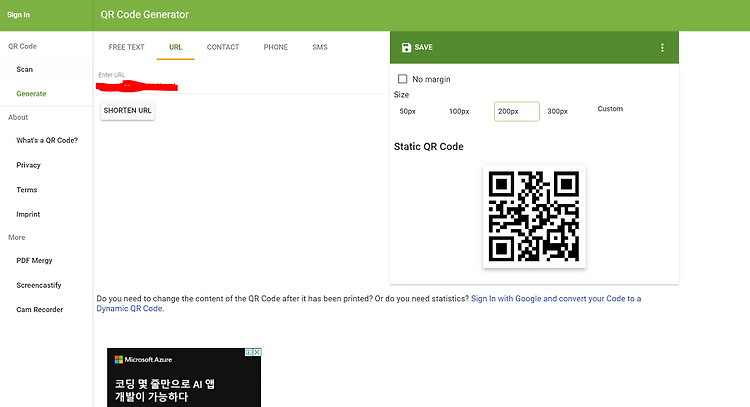750x407 pixels.
Task: Click the Enter URL input field
Action: pos(241,86)
